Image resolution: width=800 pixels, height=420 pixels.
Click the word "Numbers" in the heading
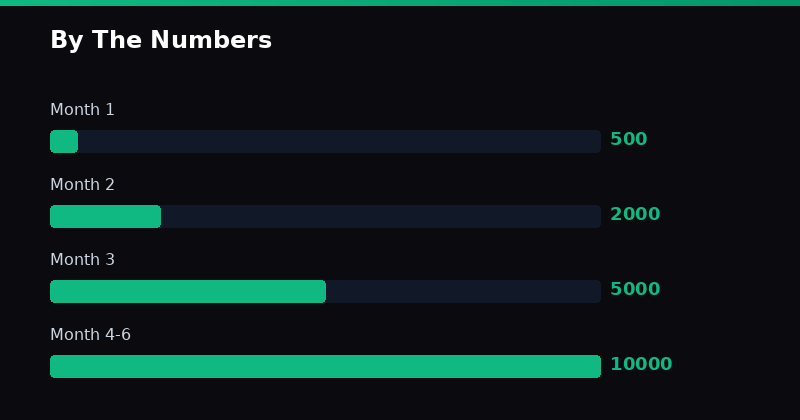tap(207, 41)
